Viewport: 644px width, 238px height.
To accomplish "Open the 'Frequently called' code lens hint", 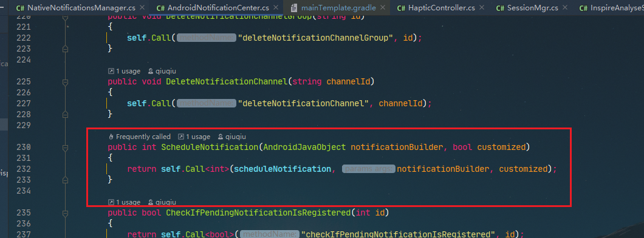I will [x=140, y=137].
